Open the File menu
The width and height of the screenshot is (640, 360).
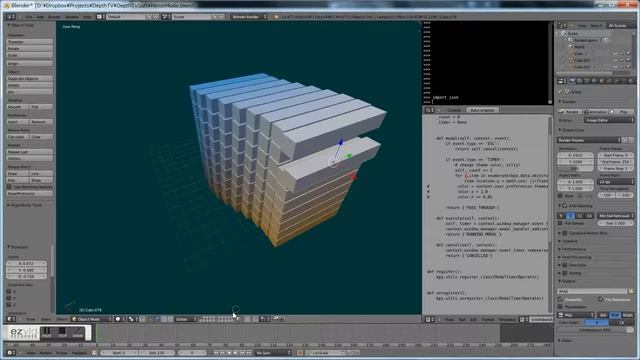[x=29, y=17]
